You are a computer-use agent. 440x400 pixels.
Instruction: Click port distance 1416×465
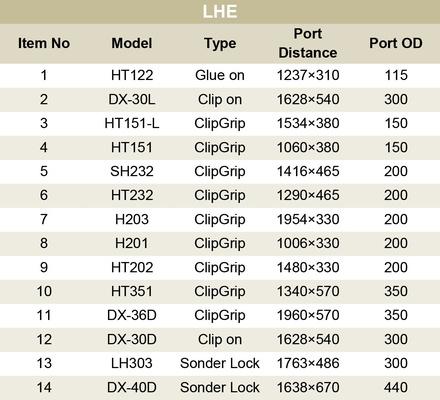click(308, 171)
